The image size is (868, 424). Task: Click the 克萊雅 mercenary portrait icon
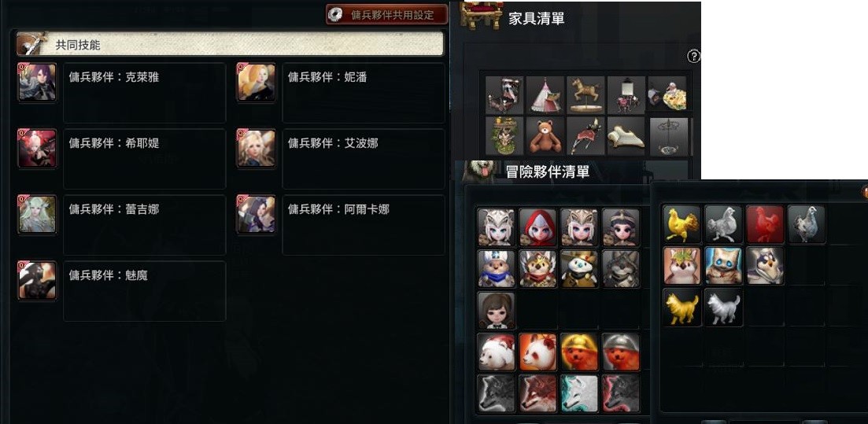pyautogui.click(x=37, y=83)
